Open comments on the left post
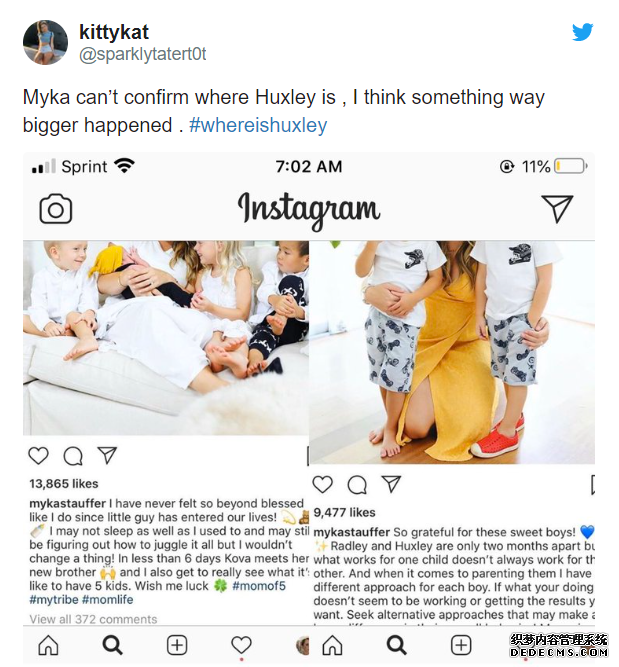 coord(72,456)
